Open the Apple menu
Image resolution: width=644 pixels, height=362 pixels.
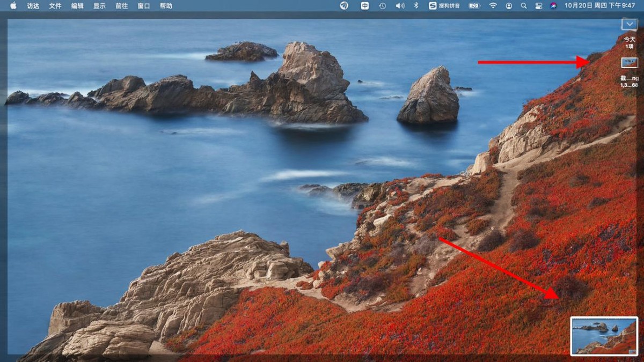[13, 5]
